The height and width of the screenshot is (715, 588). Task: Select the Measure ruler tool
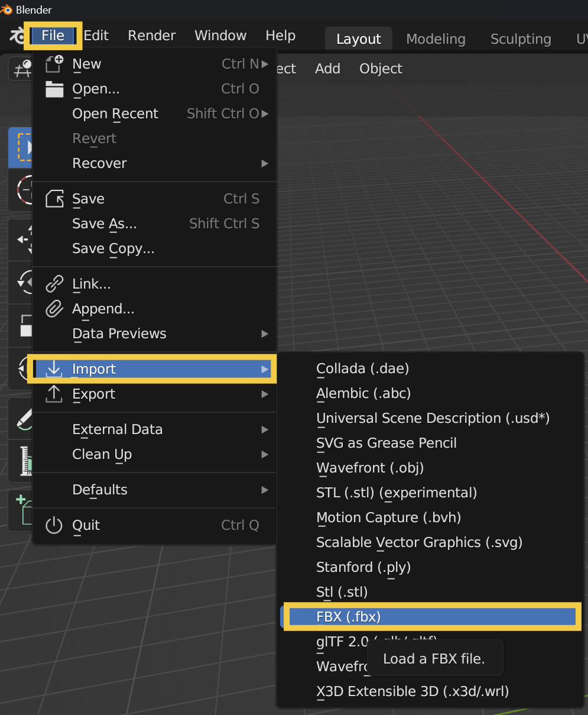pos(21,461)
